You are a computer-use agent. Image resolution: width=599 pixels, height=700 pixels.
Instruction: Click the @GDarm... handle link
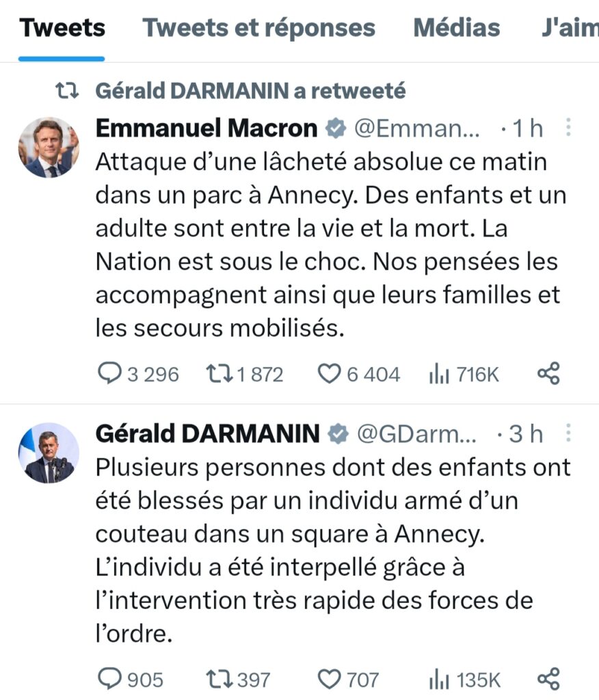coord(416,433)
